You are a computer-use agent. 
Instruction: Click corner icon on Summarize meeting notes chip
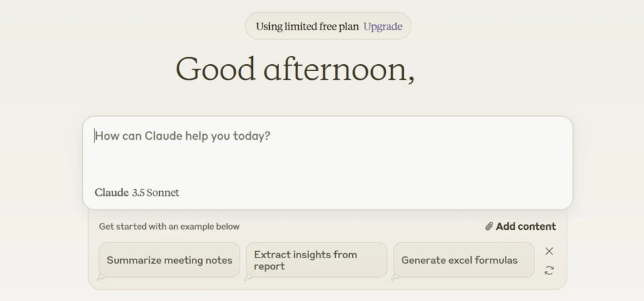101,276
